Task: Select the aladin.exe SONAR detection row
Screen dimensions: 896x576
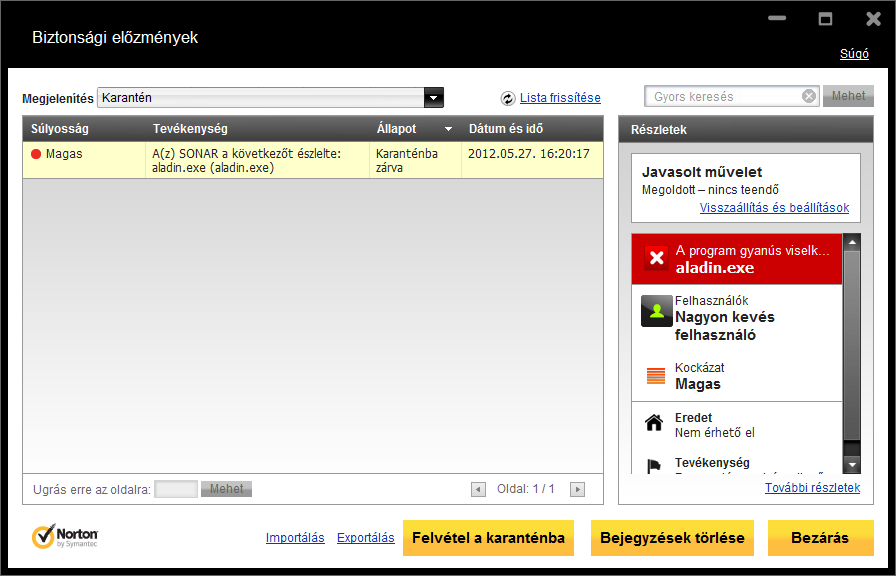Action: [x=313, y=161]
